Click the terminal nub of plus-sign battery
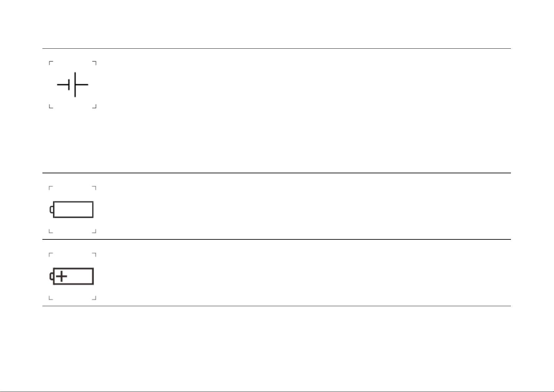 click(51, 276)
